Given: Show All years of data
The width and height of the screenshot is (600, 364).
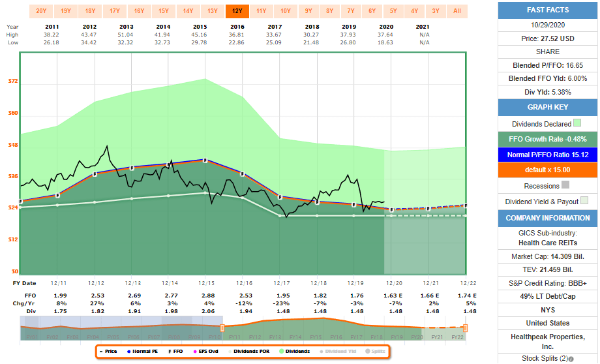Looking at the screenshot, I should pos(457,11).
